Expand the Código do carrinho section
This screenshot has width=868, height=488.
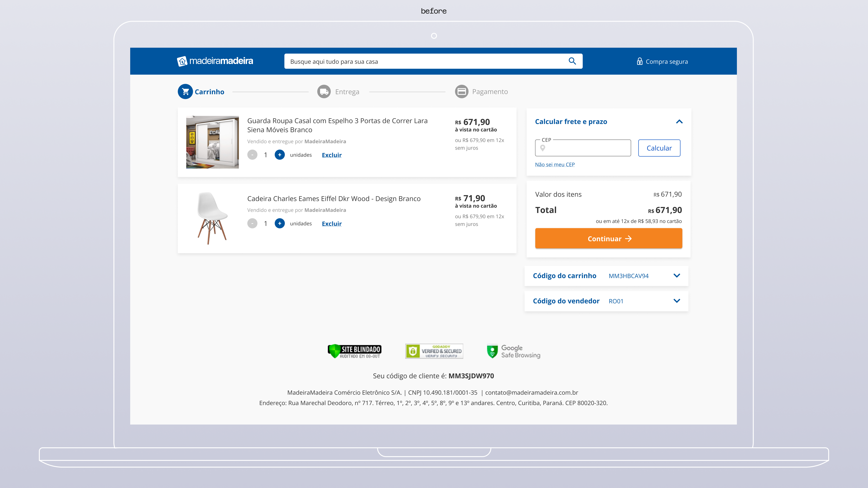[677, 275]
